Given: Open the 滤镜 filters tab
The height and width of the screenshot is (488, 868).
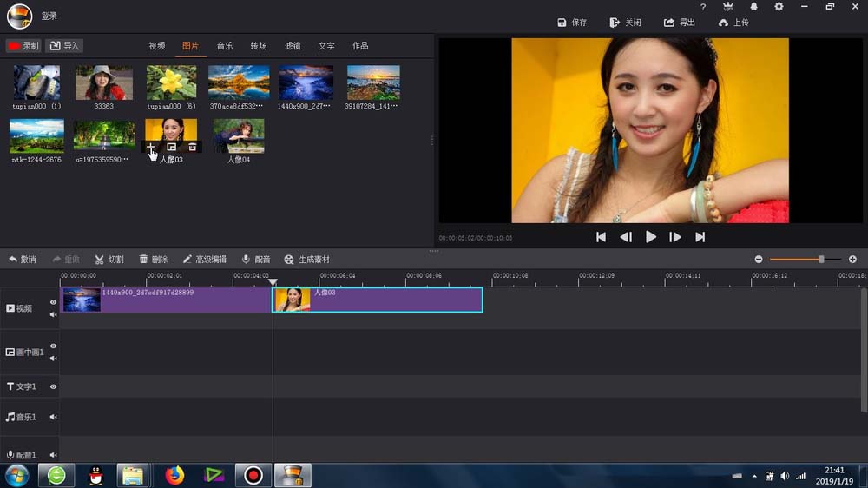Looking at the screenshot, I should point(293,46).
